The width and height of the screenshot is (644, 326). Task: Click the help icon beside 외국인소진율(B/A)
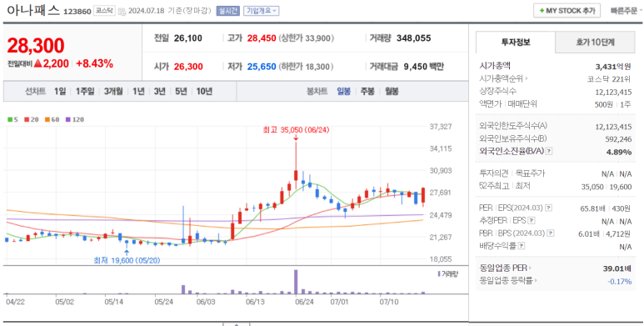(x=549, y=151)
